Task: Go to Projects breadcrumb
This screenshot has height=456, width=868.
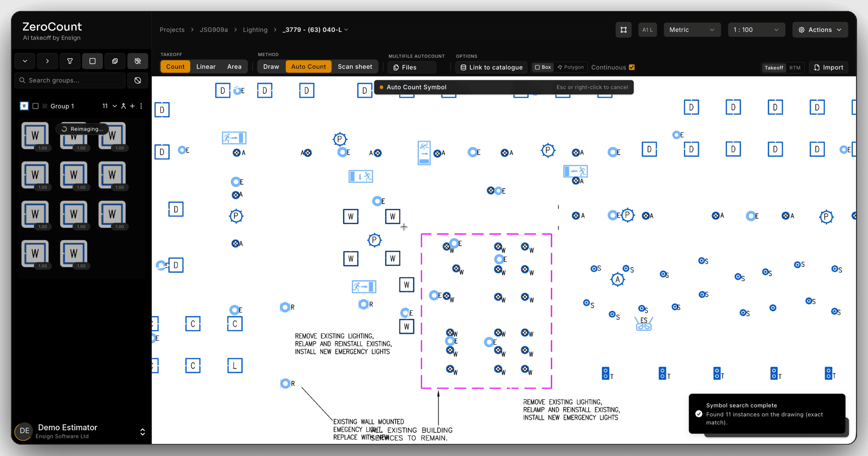Action: pos(172,30)
